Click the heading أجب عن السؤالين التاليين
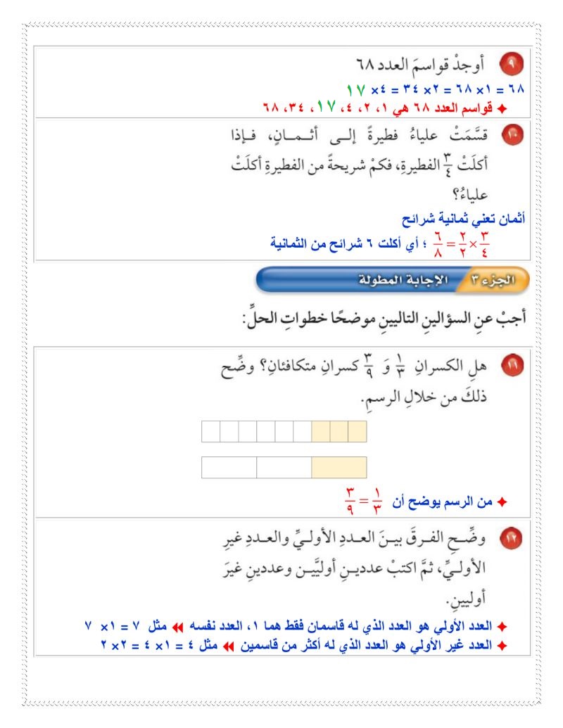 pyautogui.click(x=385, y=319)
